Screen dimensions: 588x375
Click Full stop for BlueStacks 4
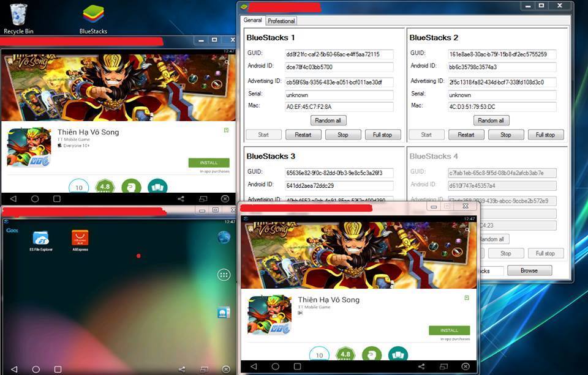(546, 253)
